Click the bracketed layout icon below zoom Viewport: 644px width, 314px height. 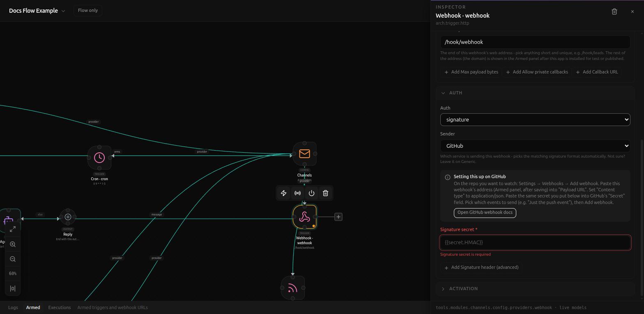[x=13, y=289]
